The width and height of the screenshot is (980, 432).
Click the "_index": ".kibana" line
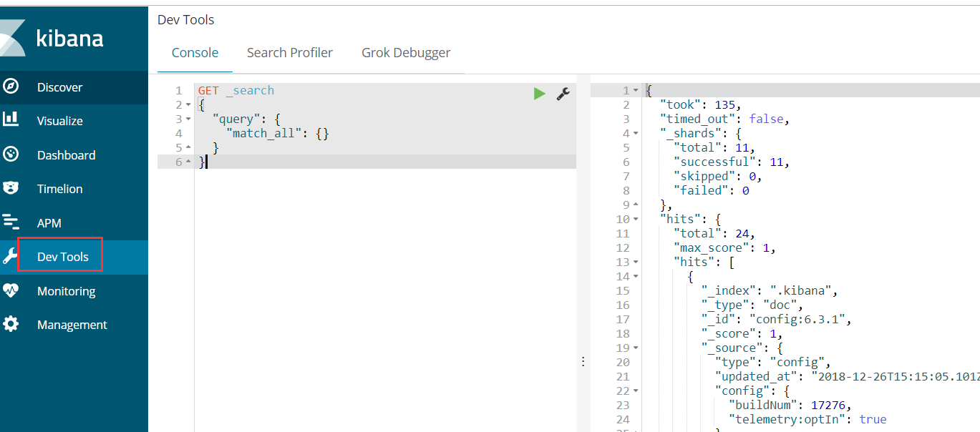point(770,291)
